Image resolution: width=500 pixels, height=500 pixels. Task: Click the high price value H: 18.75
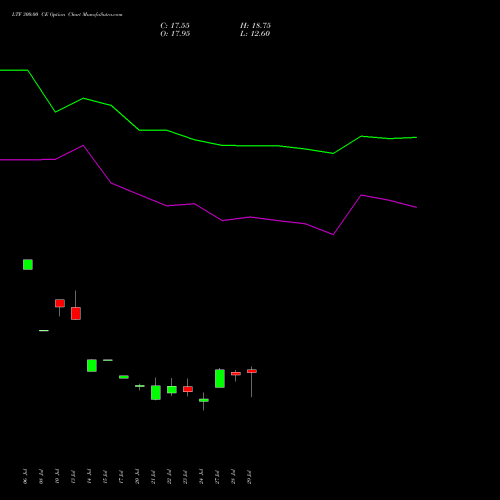255,26
